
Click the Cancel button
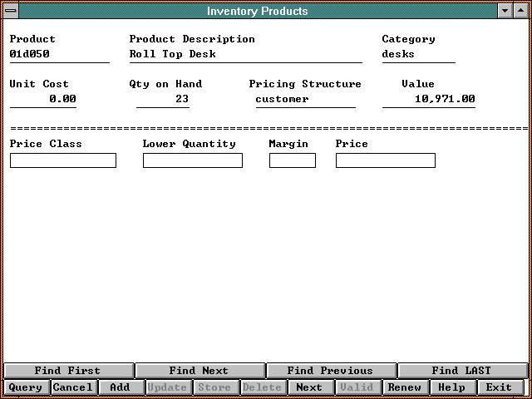(x=72, y=387)
